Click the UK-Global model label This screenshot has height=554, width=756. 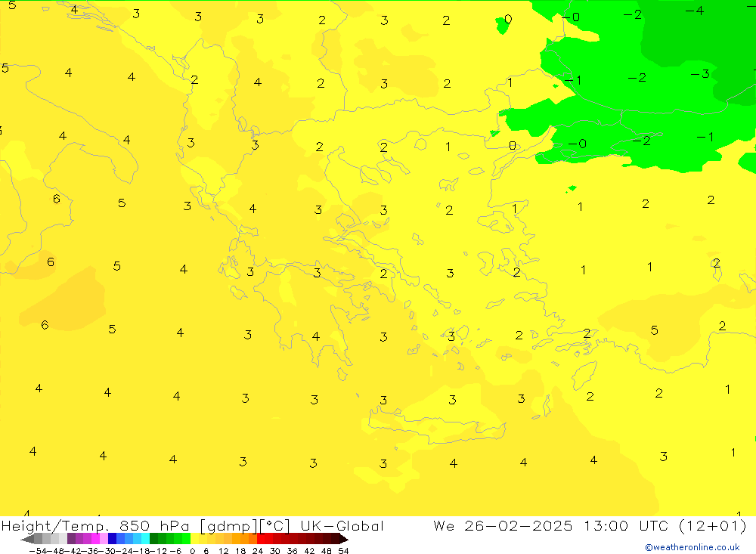tap(342, 525)
